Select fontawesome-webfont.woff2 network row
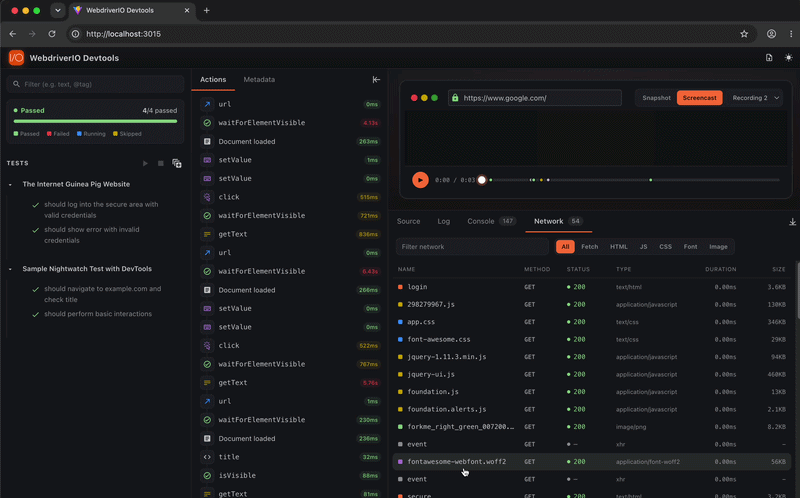Screen dimensions: 800x498 (x=592, y=461)
